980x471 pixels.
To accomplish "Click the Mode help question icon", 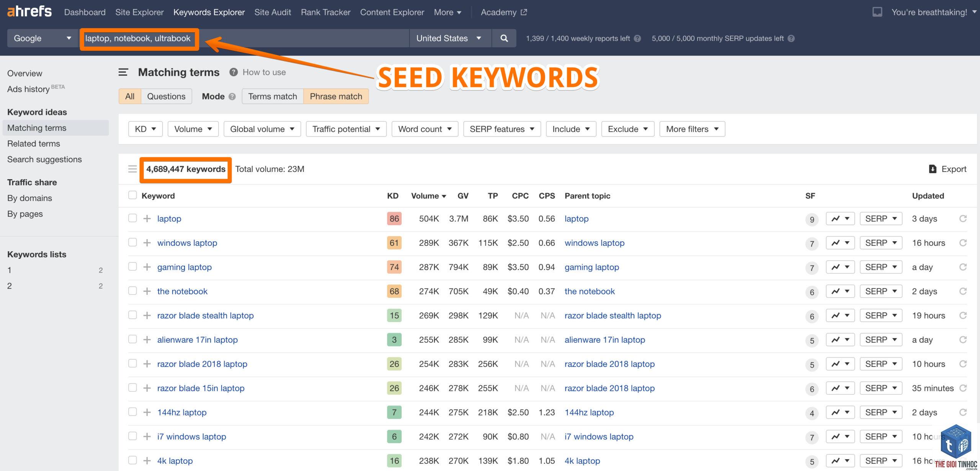I will point(232,96).
